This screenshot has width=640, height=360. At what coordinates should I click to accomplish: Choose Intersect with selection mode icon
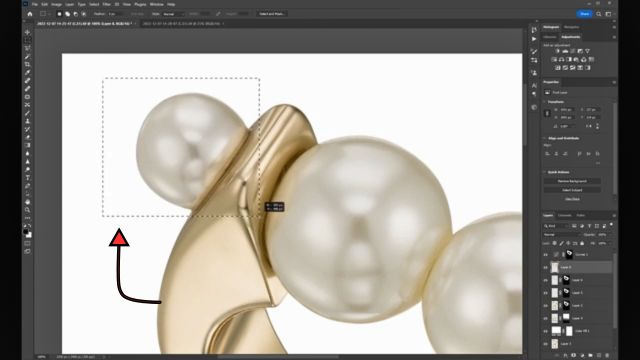(x=84, y=14)
